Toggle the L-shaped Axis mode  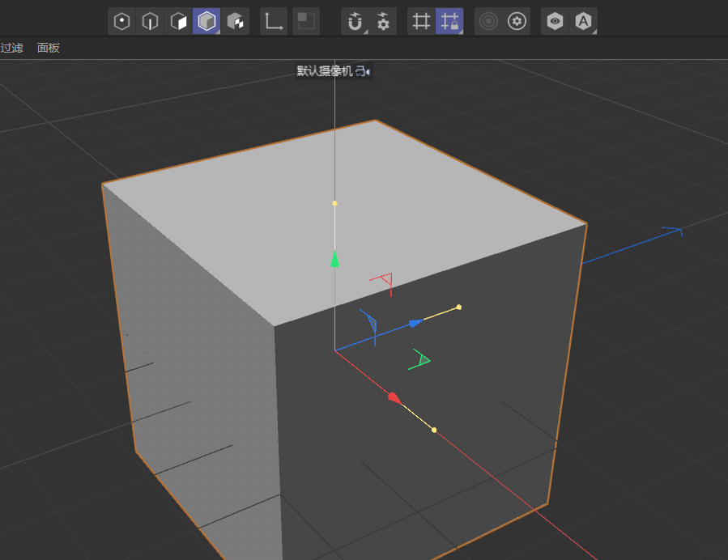point(274,22)
